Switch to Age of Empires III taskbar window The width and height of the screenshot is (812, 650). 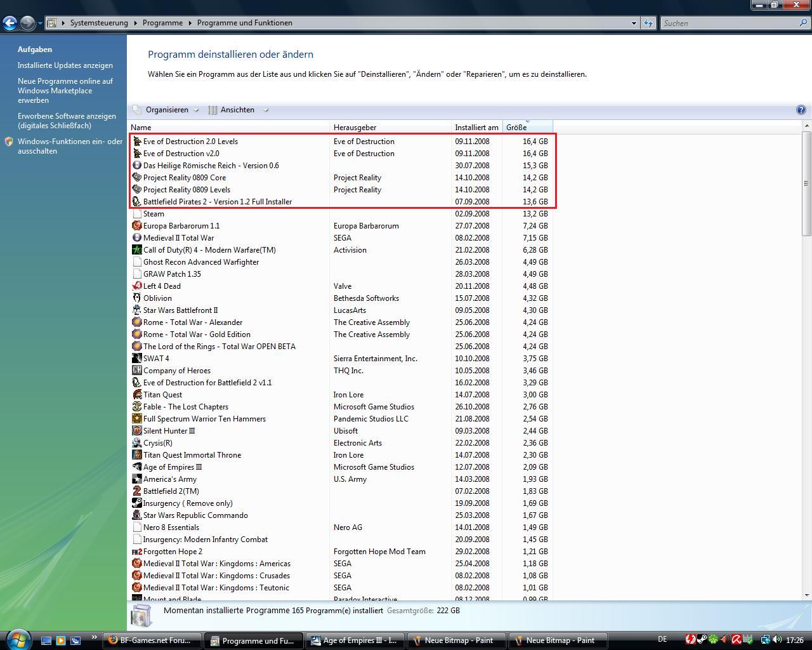point(355,640)
